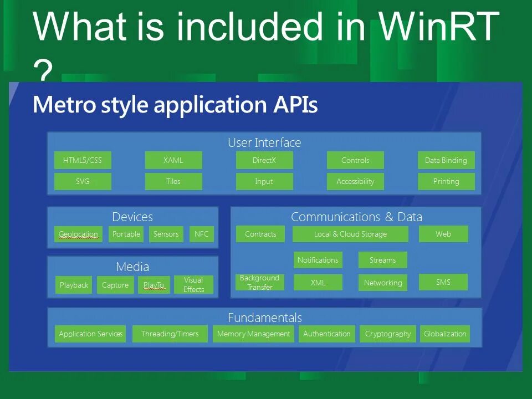Select the Background Transfer box
532x399 pixels.
pos(260,282)
